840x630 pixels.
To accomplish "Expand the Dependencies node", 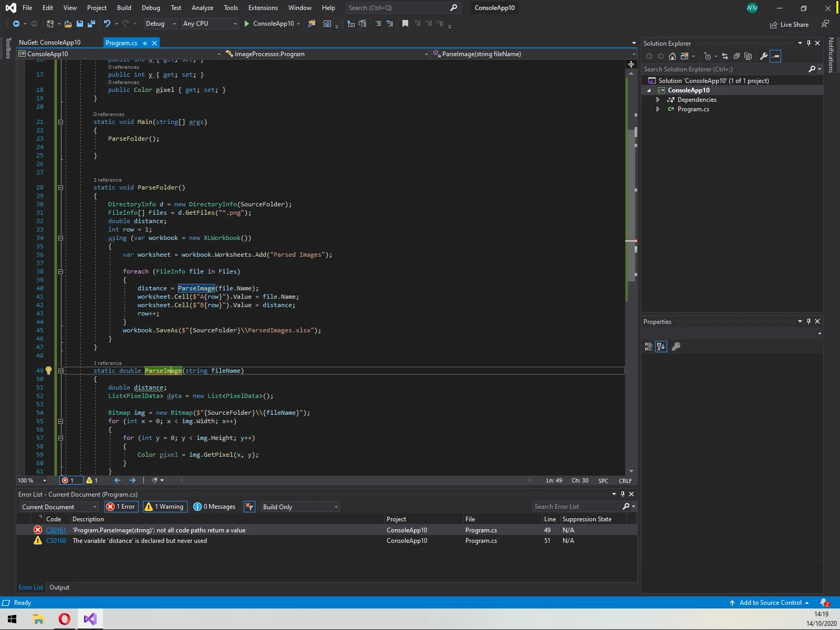I will tap(658, 100).
